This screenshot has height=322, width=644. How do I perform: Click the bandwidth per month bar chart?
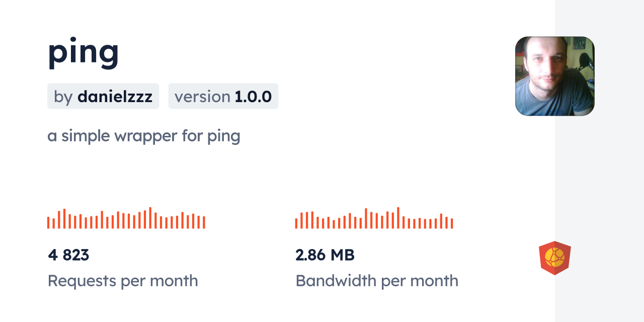(x=374, y=218)
